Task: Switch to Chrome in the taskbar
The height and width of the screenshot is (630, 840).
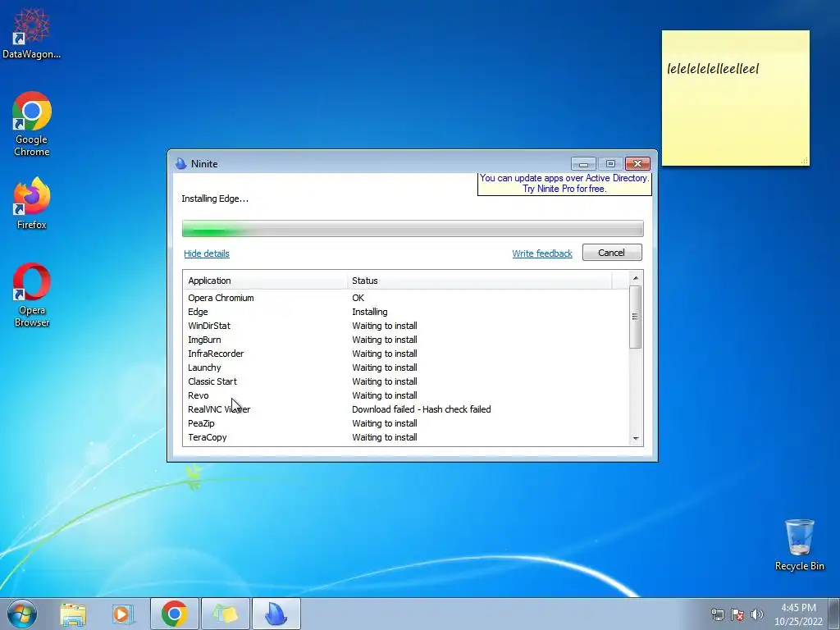Action: 175,614
